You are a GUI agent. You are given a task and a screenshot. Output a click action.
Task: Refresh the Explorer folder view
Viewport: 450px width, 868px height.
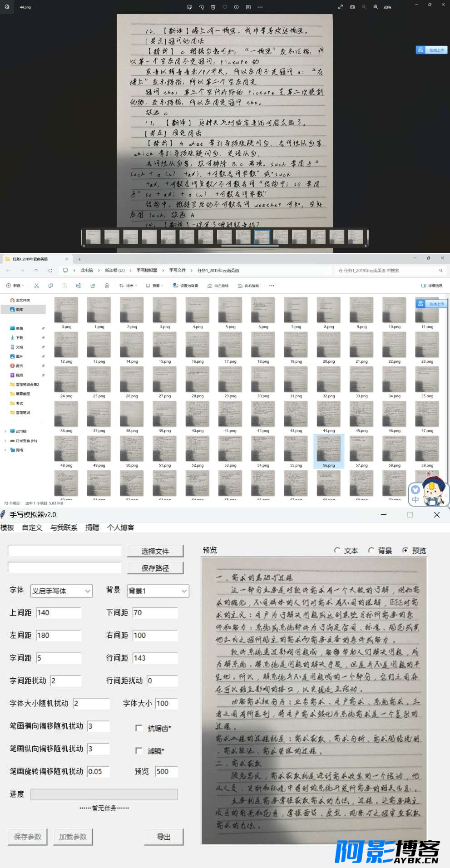click(50, 270)
